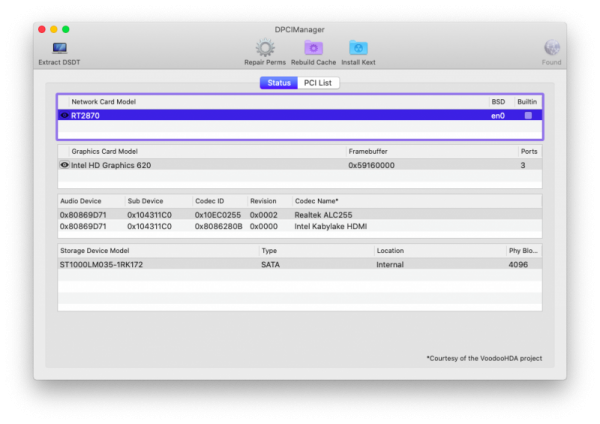Click the Phy Blo... column header
Image resolution: width=600 pixels, height=424 pixels.
tap(523, 251)
